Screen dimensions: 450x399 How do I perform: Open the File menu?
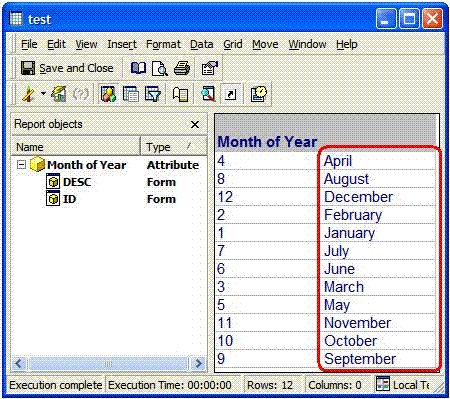point(29,44)
